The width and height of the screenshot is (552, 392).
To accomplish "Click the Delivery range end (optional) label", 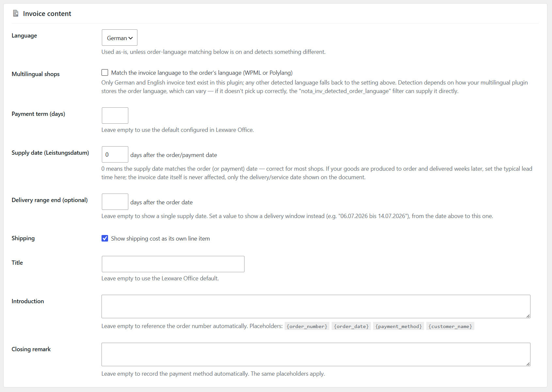I will click(x=50, y=200).
